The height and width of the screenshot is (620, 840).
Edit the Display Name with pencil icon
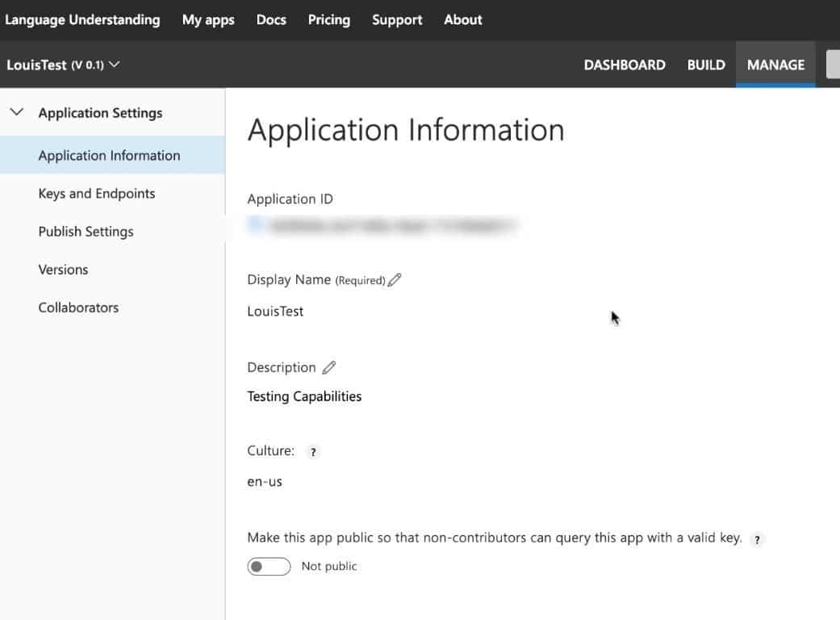[395, 280]
